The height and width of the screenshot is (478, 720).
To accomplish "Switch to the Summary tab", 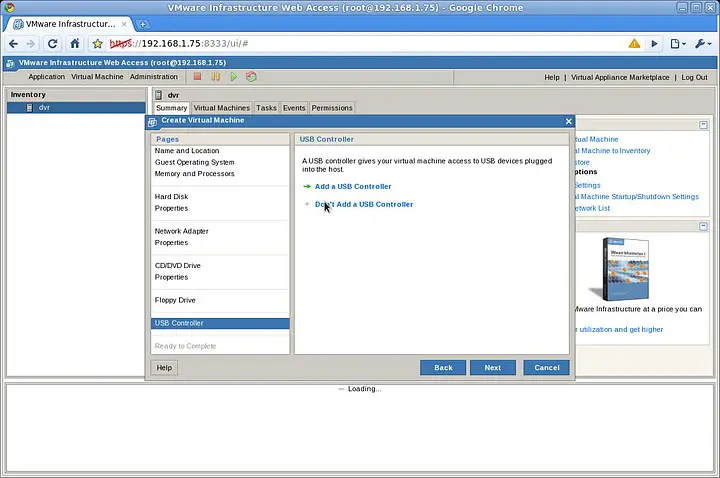I will (171, 108).
